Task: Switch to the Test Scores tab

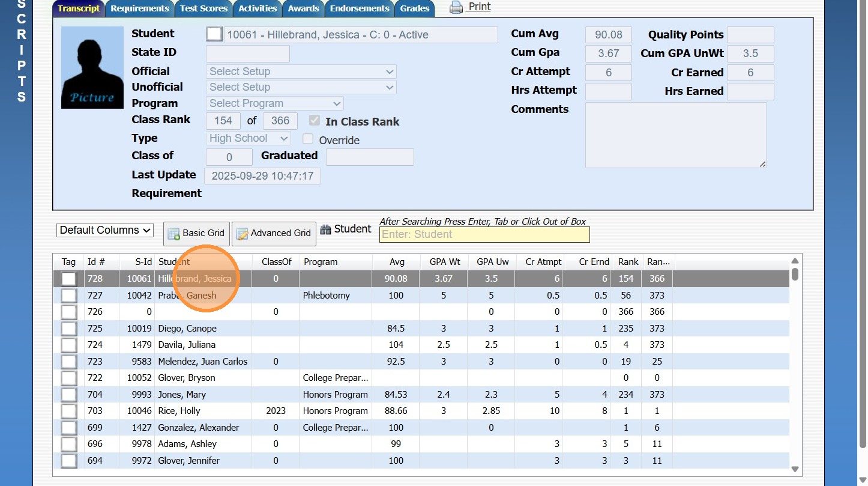Action: (x=203, y=8)
